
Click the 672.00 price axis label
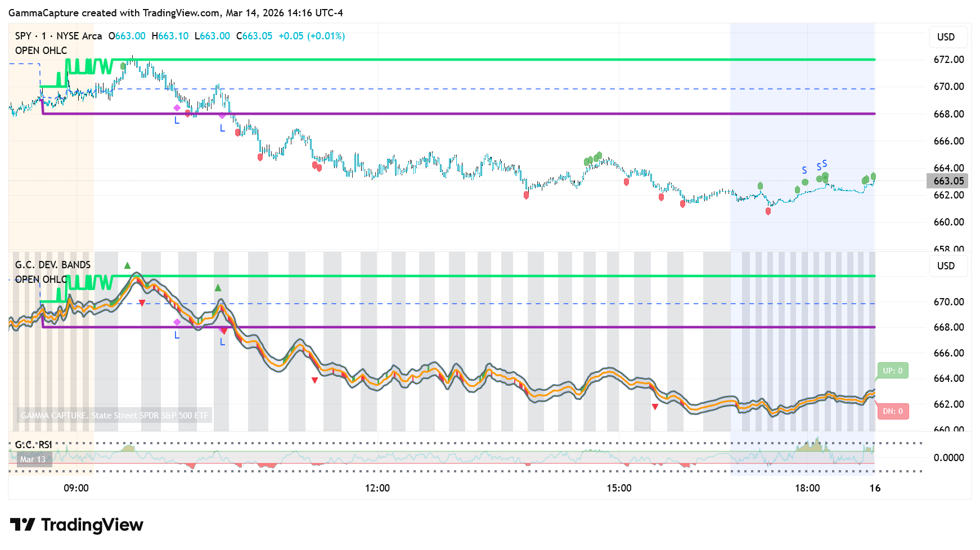949,60
